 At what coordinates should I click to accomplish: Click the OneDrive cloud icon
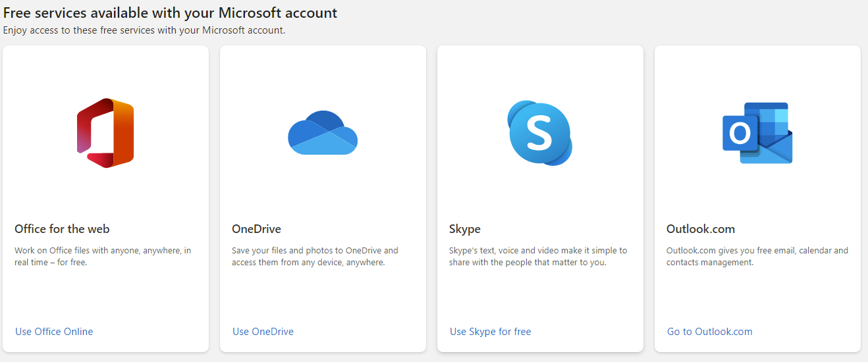[x=323, y=133]
